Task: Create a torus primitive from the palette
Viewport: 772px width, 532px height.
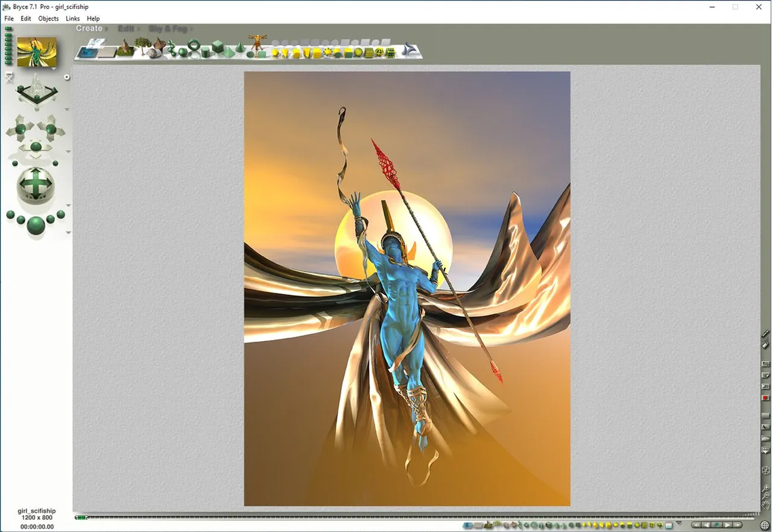Action: click(194, 46)
